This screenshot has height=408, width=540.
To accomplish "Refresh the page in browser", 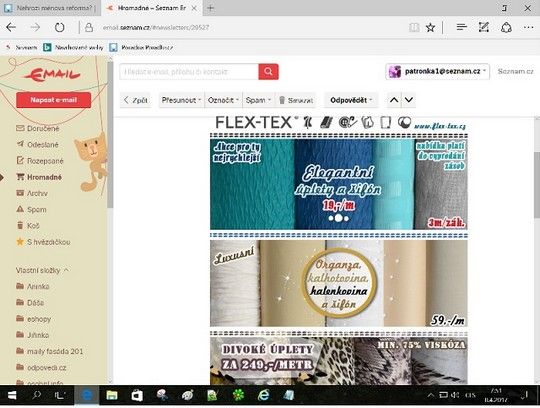I will pos(60,27).
